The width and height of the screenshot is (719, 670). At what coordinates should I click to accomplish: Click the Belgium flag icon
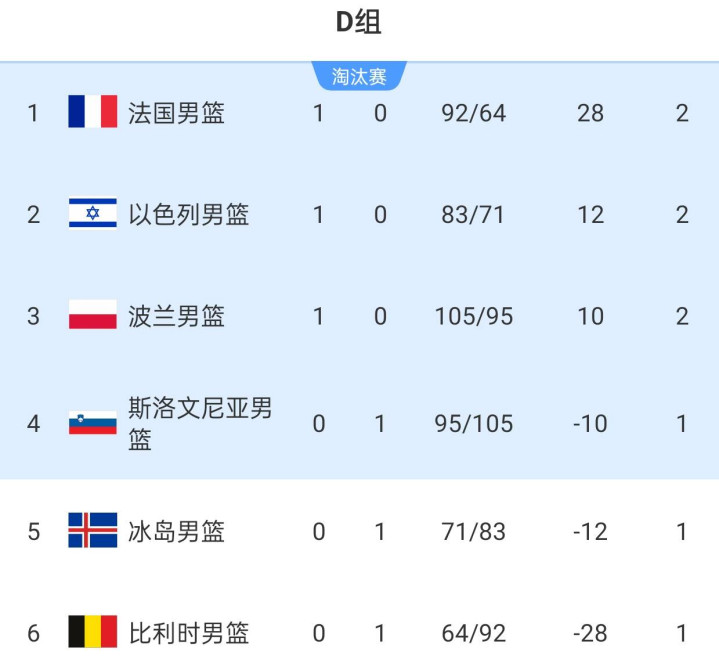coord(92,632)
